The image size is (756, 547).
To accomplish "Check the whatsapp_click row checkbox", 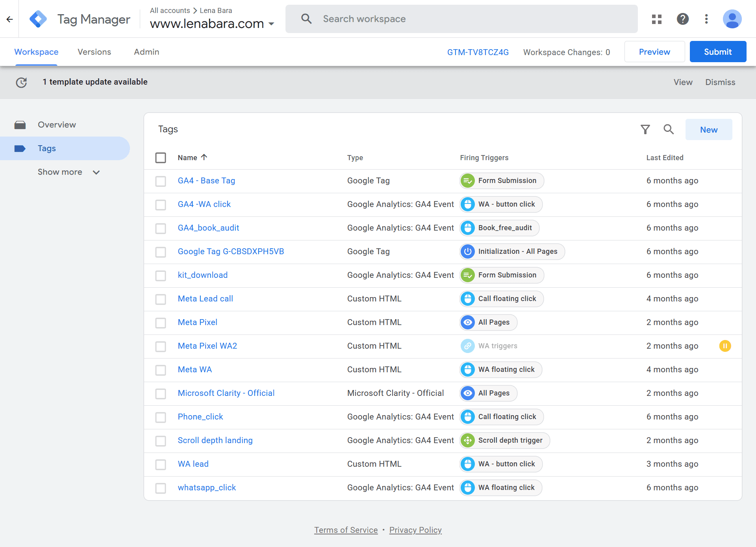I will (x=161, y=488).
